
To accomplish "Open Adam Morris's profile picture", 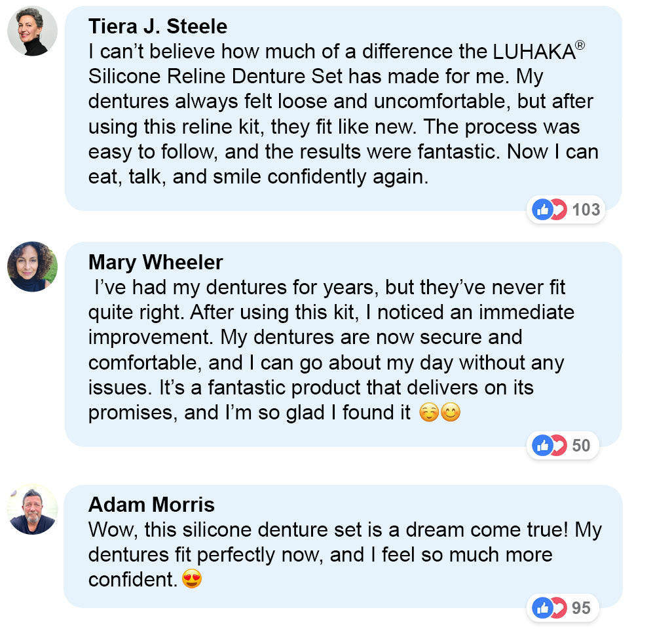I will [32, 509].
